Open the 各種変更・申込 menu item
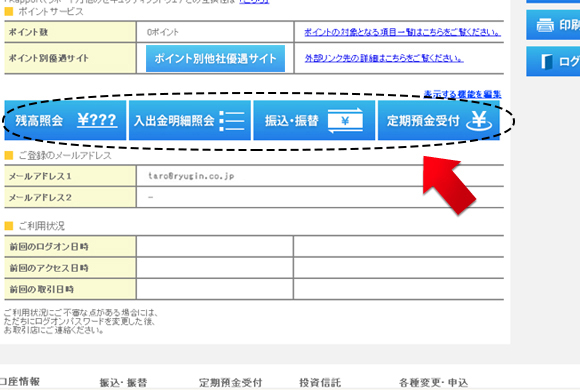 pyautogui.click(x=433, y=383)
